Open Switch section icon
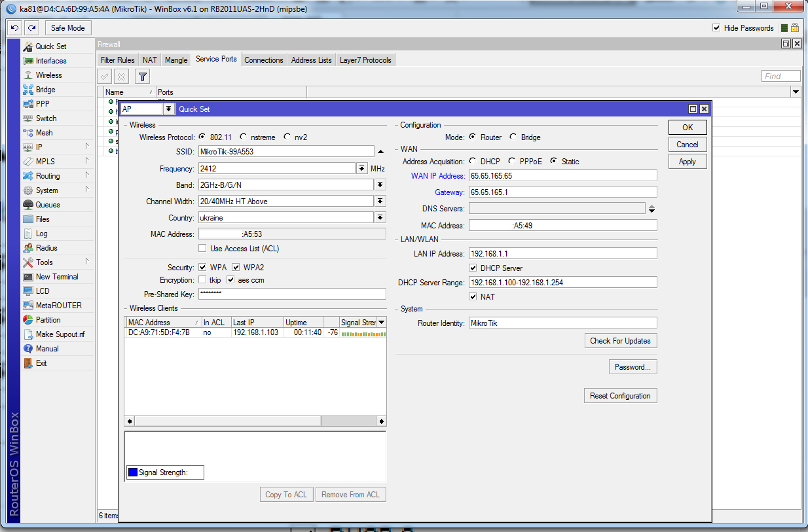The height and width of the screenshot is (532, 808). tap(28, 118)
